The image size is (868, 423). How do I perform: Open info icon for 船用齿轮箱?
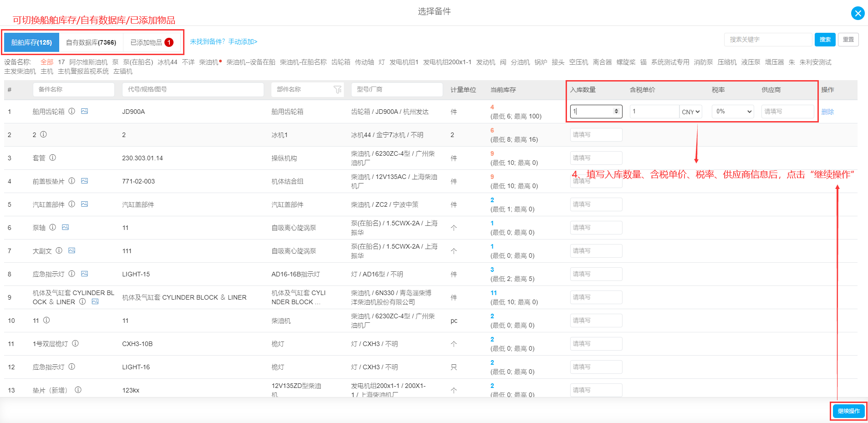pyautogui.click(x=71, y=111)
